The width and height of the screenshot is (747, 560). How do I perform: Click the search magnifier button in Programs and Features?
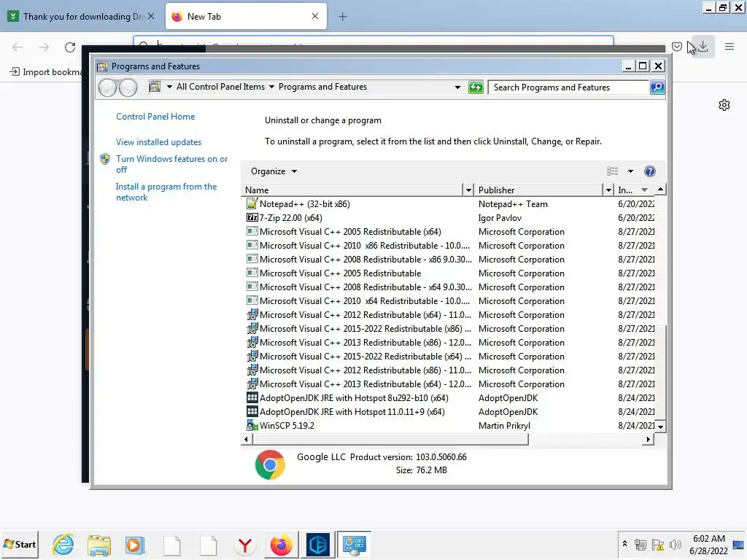point(657,87)
